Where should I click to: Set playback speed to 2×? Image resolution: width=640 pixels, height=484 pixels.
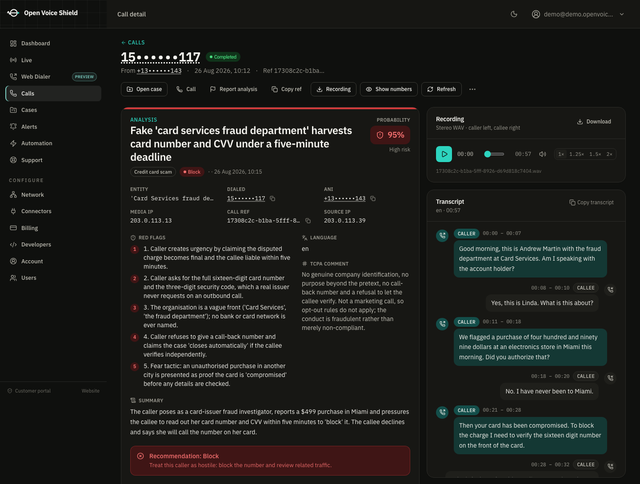pyautogui.click(x=609, y=154)
